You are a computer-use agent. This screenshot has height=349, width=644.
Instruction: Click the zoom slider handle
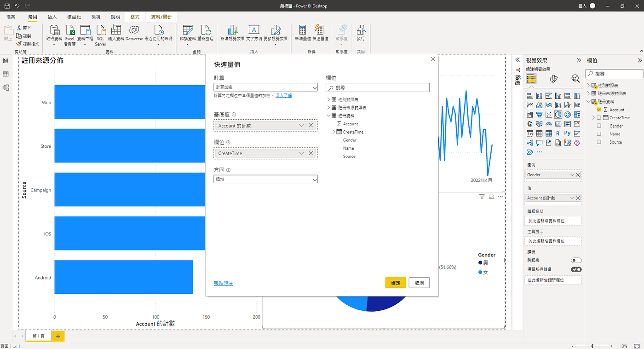tap(592, 346)
